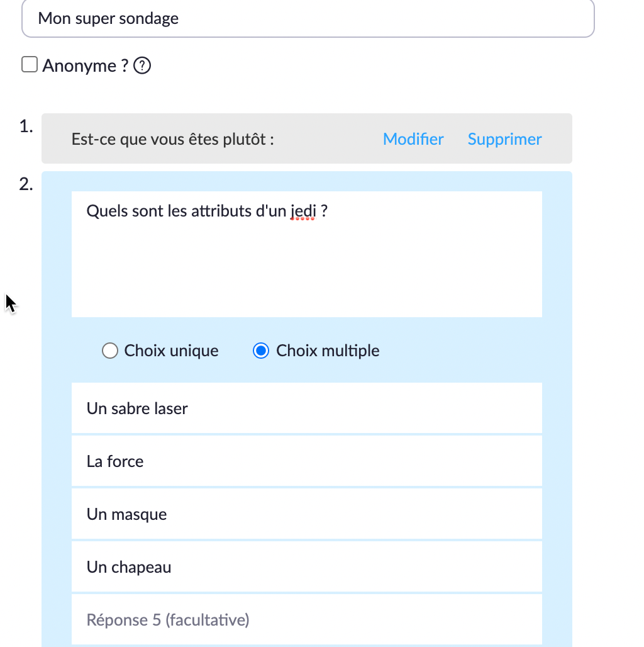The image size is (644, 647).
Task: Focus the 'Un masque' answer field
Action: pyautogui.click(x=307, y=514)
